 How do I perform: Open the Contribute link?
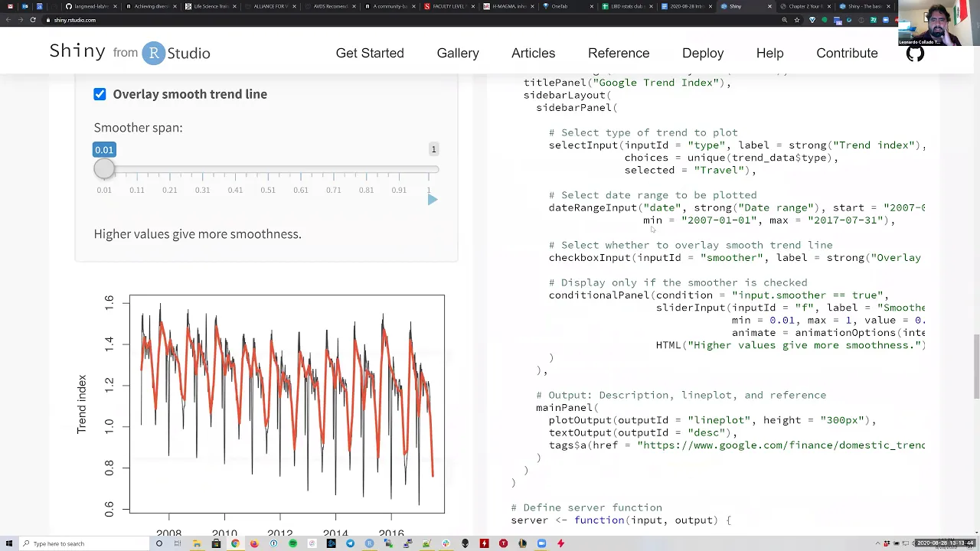click(x=847, y=53)
